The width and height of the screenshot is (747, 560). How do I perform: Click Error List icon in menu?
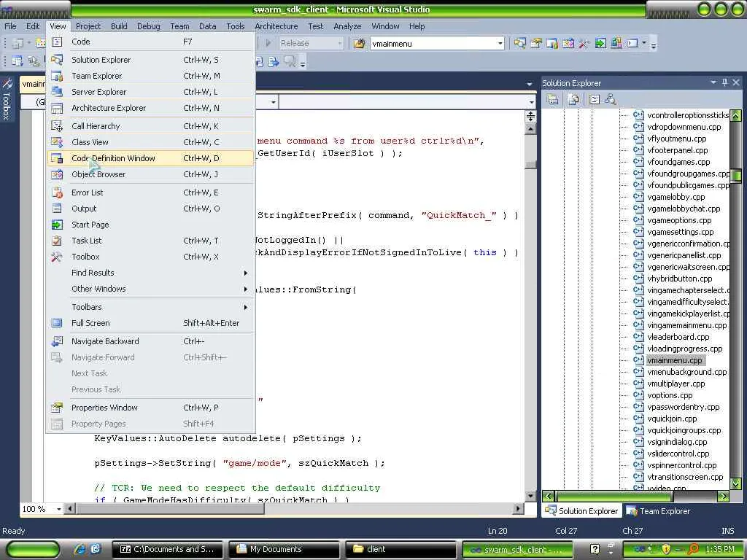[x=57, y=192]
